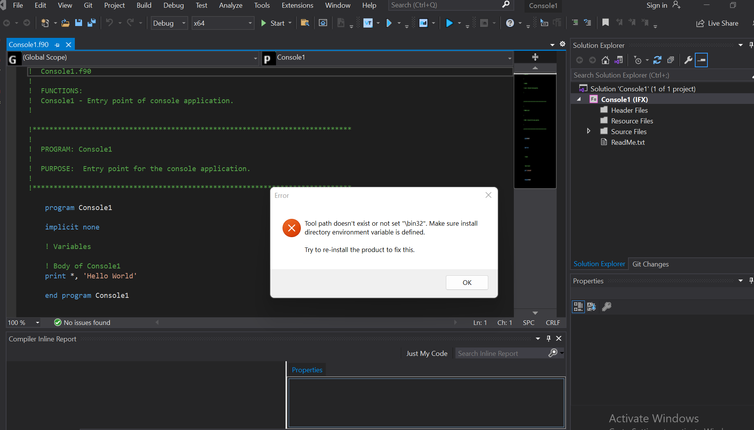Click the Open File folder icon

[65, 23]
